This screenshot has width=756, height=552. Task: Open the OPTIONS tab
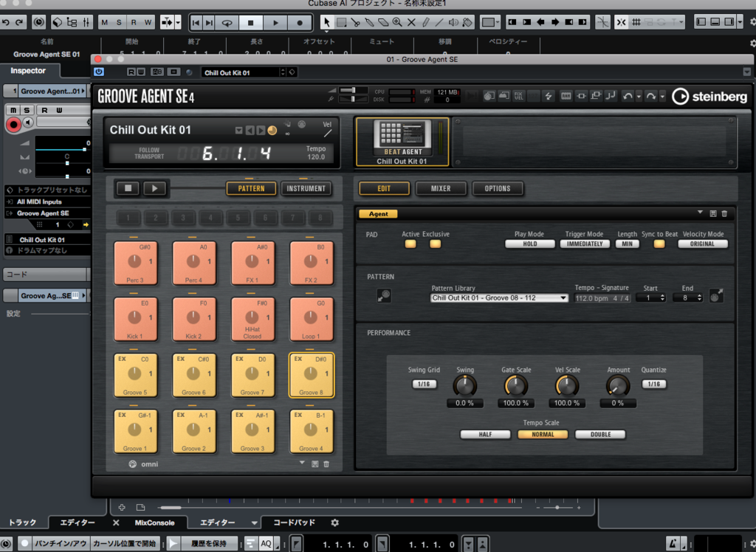pyautogui.click(x=498, y=188)
